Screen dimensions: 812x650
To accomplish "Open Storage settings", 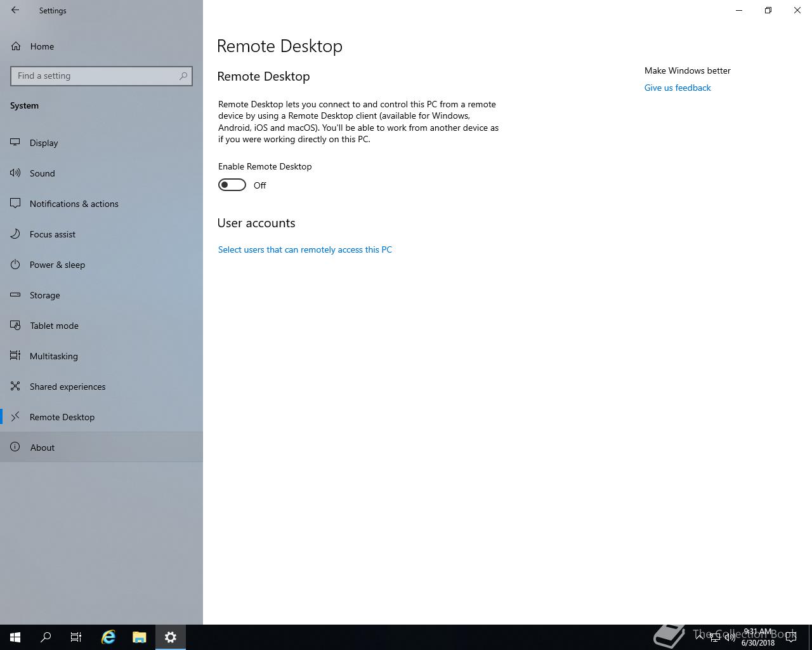I will click(101, 295).
